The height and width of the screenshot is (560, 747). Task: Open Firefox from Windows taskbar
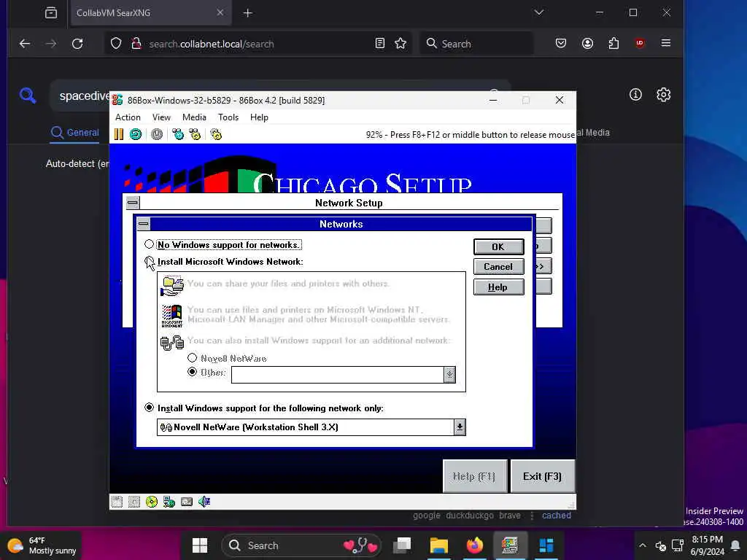[x=474, y=545]
